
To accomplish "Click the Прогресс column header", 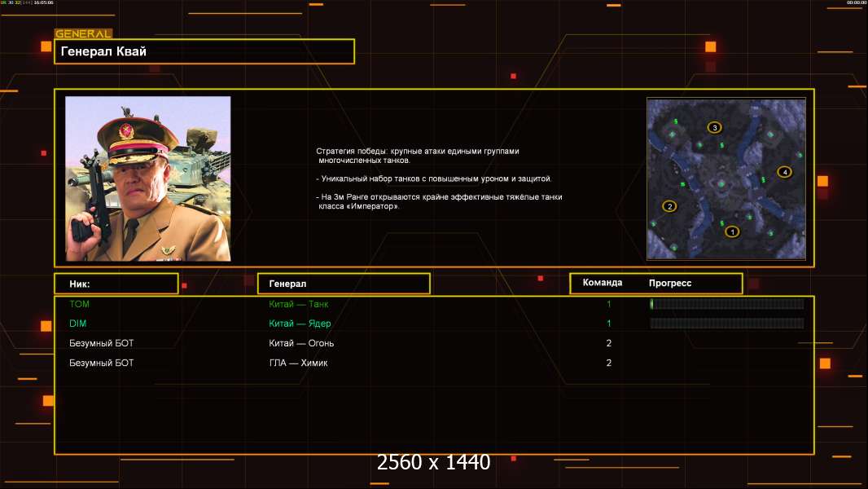I will [x=670, y=284].
